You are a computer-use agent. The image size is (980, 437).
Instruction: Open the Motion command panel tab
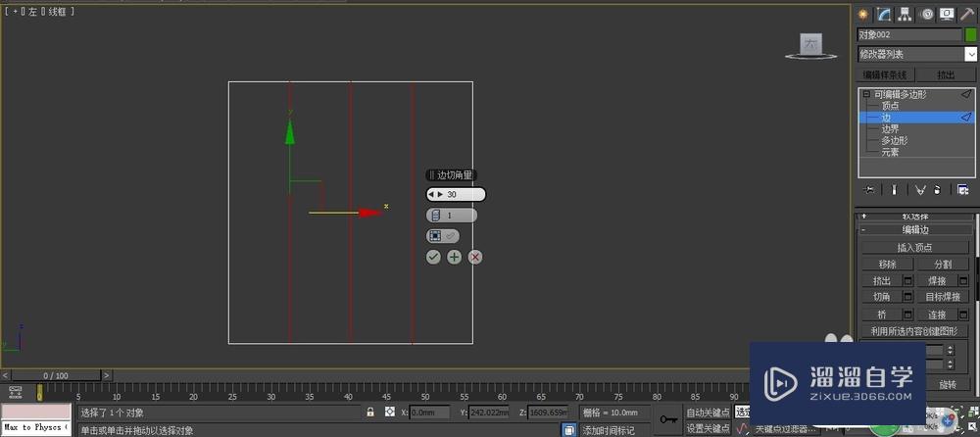point(926,14)
